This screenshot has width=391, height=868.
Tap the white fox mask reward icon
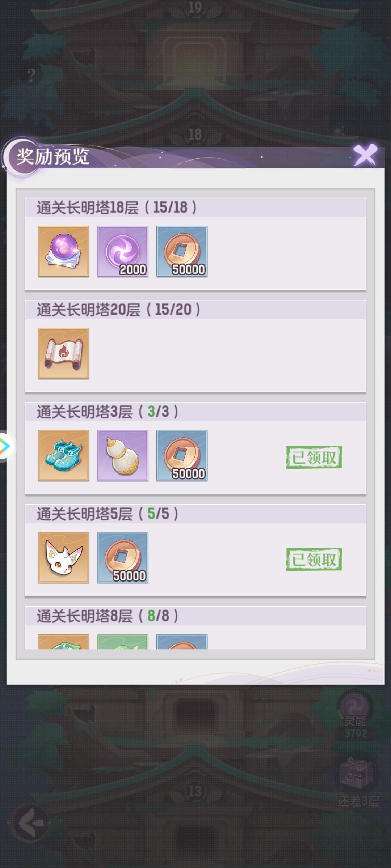[x=63, y=558]
